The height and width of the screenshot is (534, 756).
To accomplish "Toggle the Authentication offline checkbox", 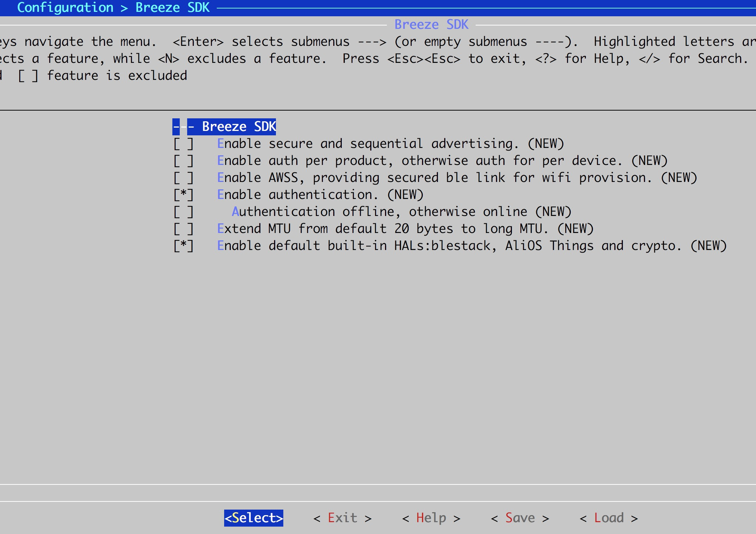I will pos(183,212).
